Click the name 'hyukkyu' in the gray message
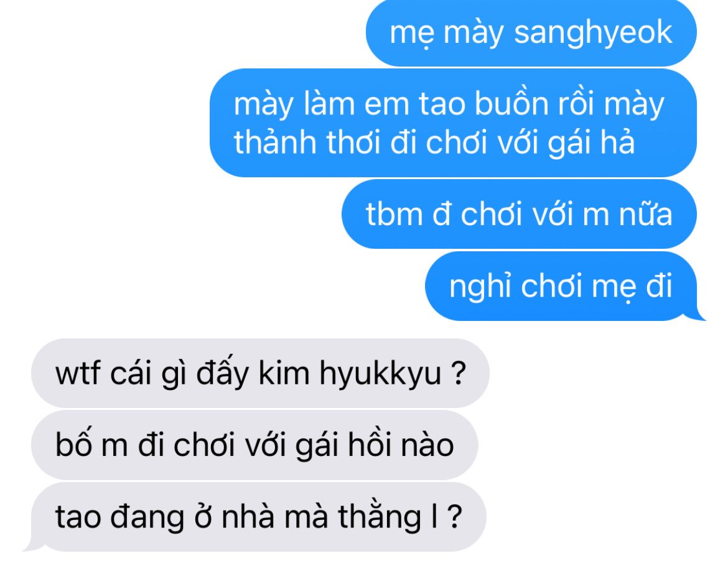The image size is (728, 566). [x=380, y=374]
